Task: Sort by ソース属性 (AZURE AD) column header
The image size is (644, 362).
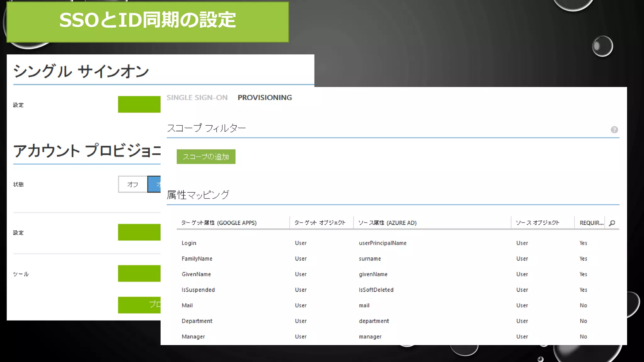Action: [x=387, y=223]
